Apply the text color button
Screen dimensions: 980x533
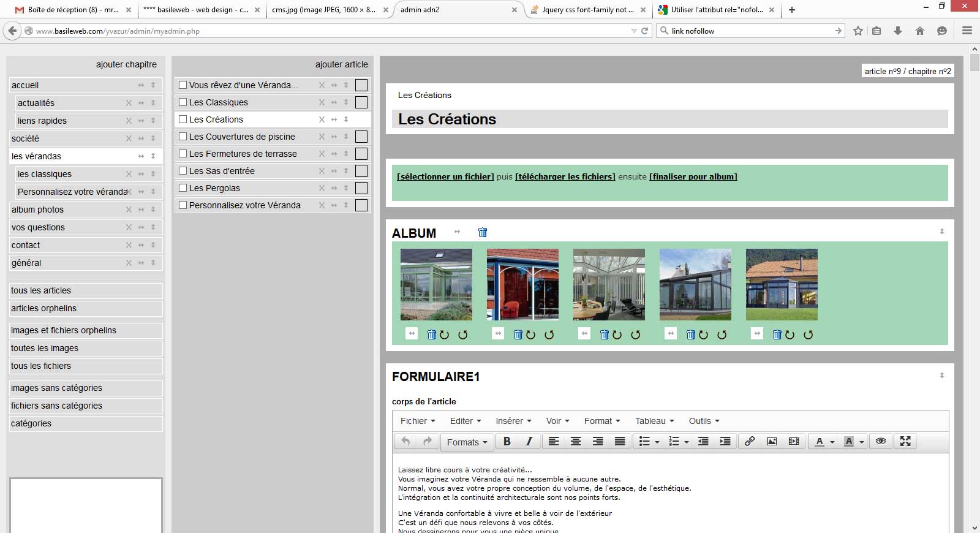click(x=820, y=441)
